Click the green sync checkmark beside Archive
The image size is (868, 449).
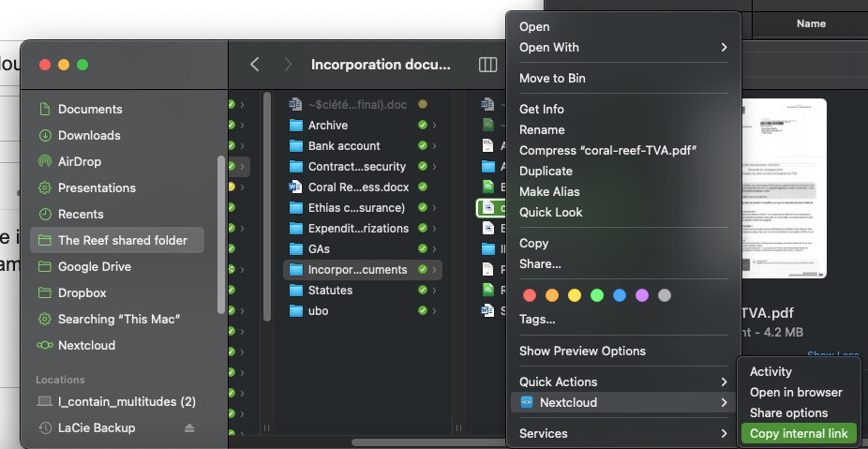tap(423, 126)
